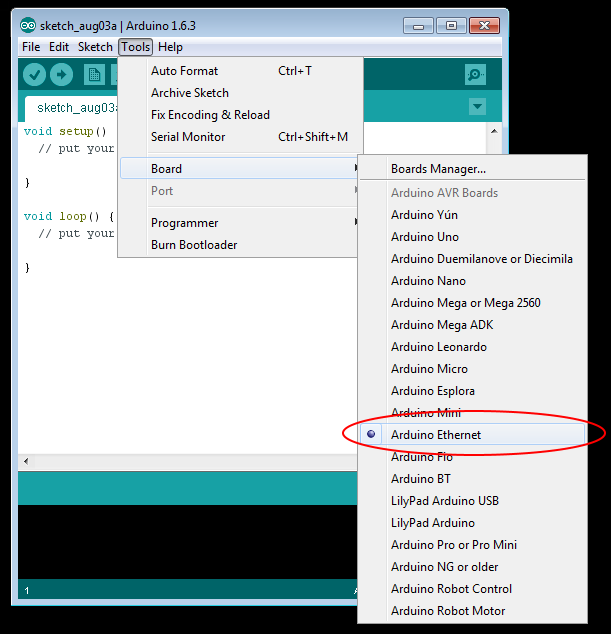
Task: Select Arduino Robot Motor board
Action: coord(472,611)
